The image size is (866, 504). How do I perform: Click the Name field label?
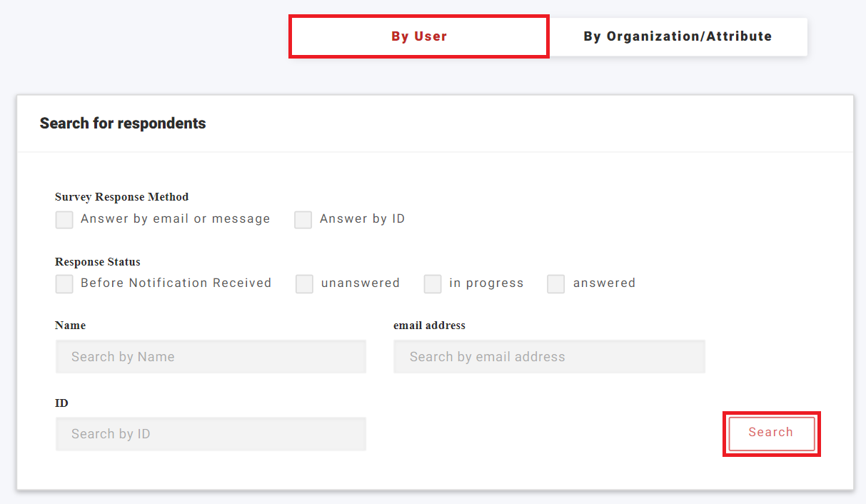[x=70, y=326]
